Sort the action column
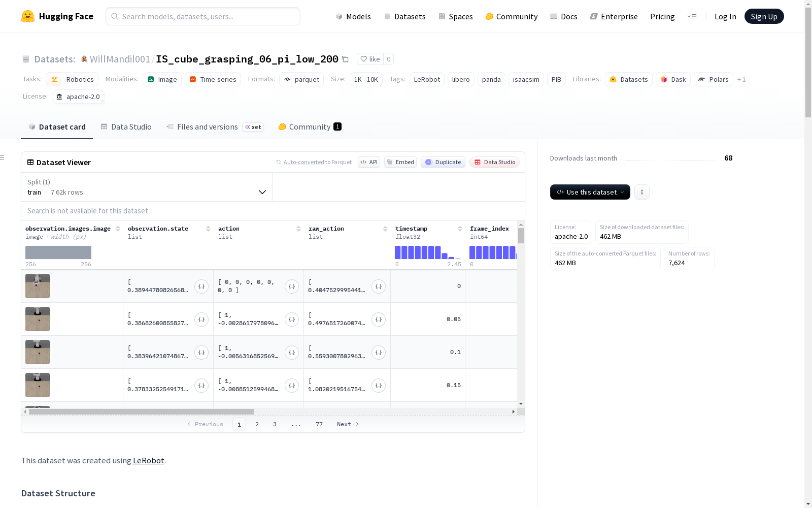 [x=298, y=229]
